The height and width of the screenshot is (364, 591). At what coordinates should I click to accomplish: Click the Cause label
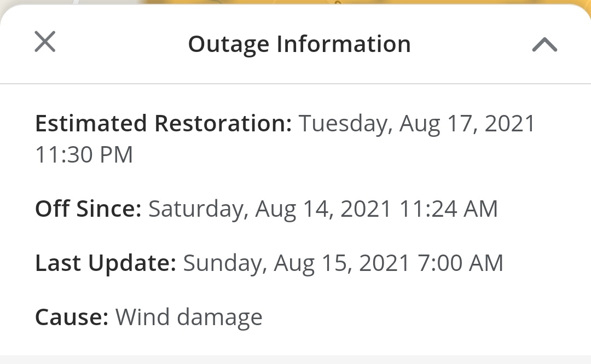point(72,317)
